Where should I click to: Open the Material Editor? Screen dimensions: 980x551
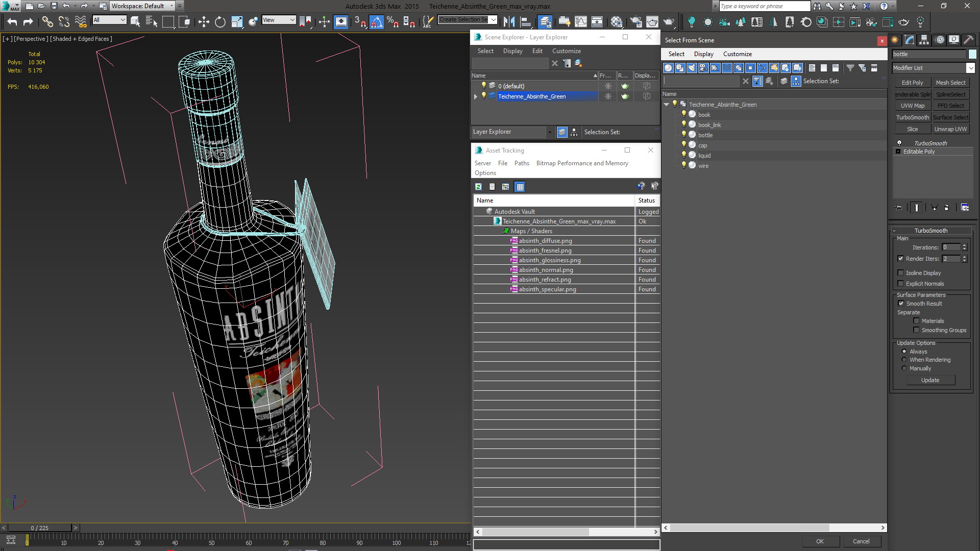617,21
